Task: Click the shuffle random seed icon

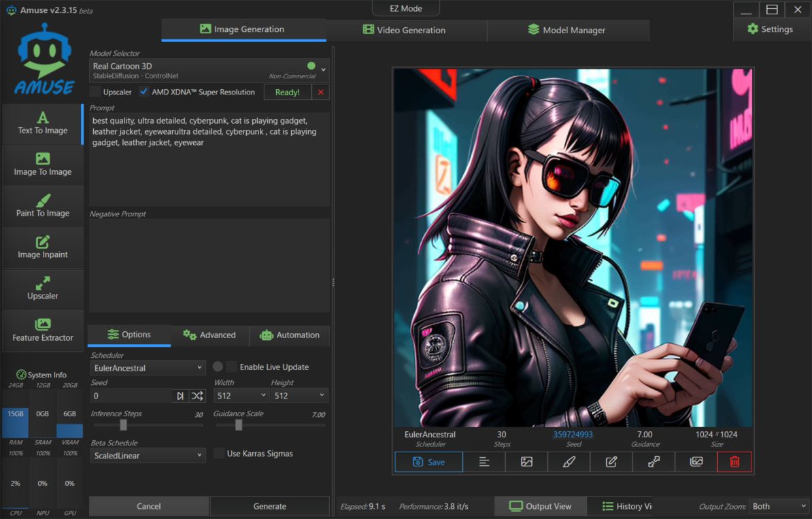Action: (197, 396)
